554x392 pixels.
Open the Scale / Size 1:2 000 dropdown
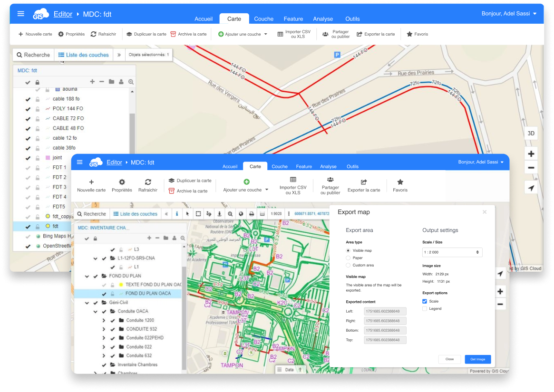click(x=452, y=252)
